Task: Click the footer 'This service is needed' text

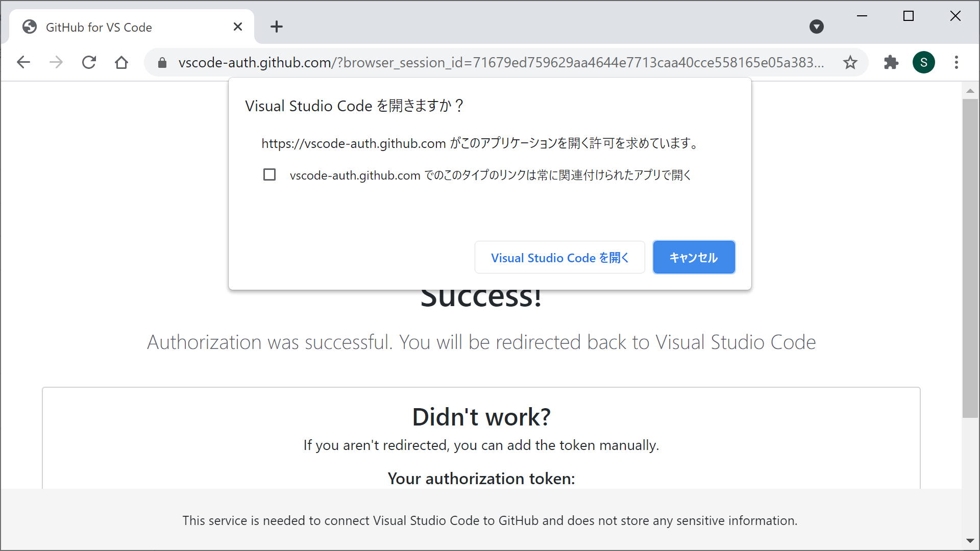Action: click(490, 520)
